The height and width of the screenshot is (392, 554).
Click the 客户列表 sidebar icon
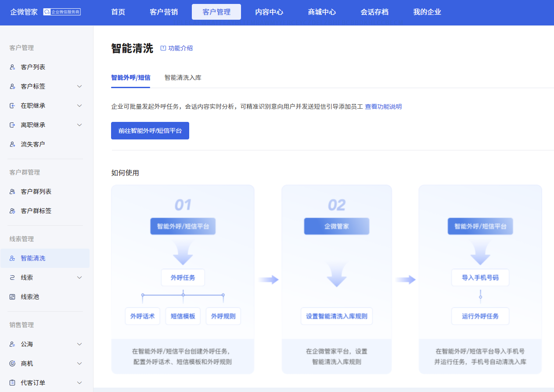pyautogui.click(x=13, y=67)
